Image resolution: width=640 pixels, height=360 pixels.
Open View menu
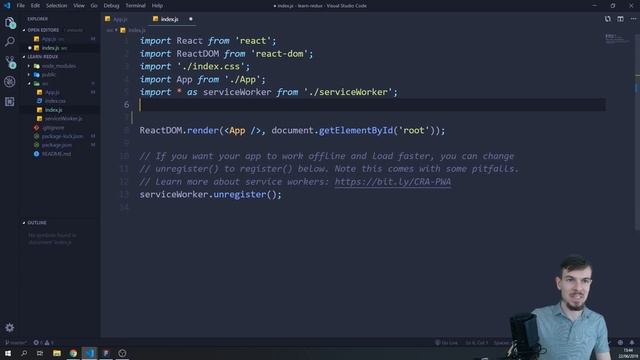79,6
